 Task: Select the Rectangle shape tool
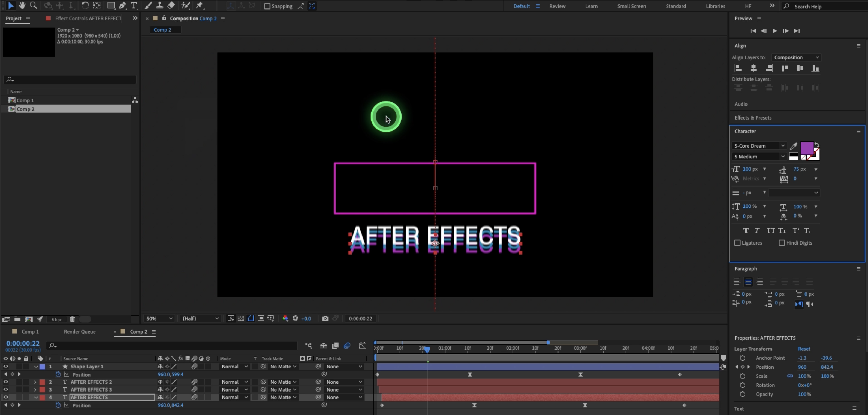[x=111, y=5]
